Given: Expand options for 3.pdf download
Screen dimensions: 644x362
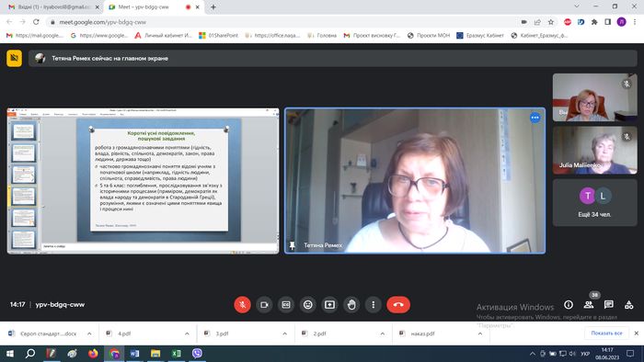Looking at the screenshot, I should (284, 334).
